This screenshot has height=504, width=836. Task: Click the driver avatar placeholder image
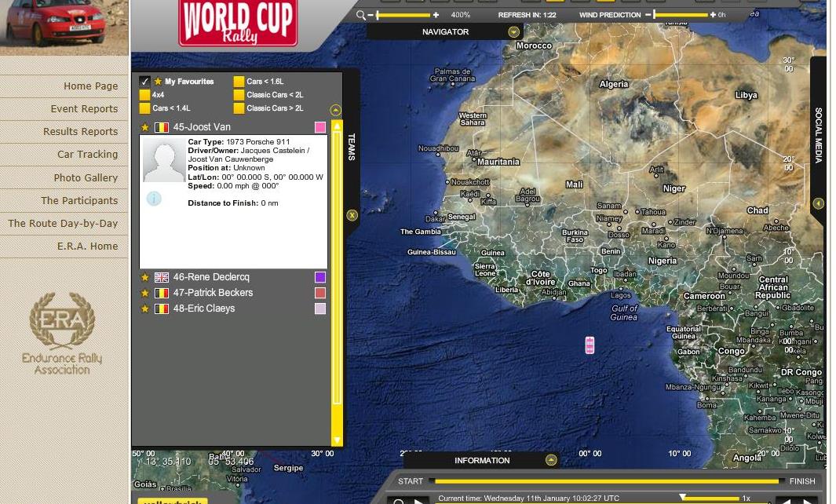click(x=164, y=160)
